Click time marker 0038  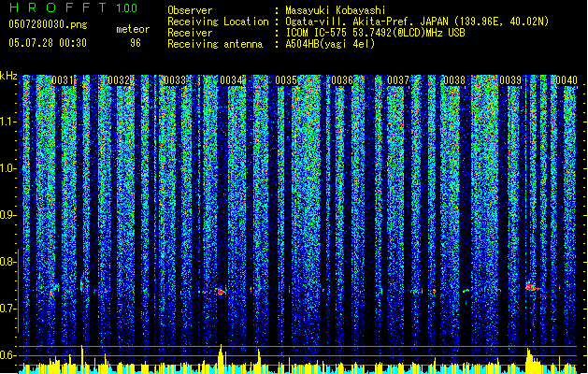click(454, 80)
